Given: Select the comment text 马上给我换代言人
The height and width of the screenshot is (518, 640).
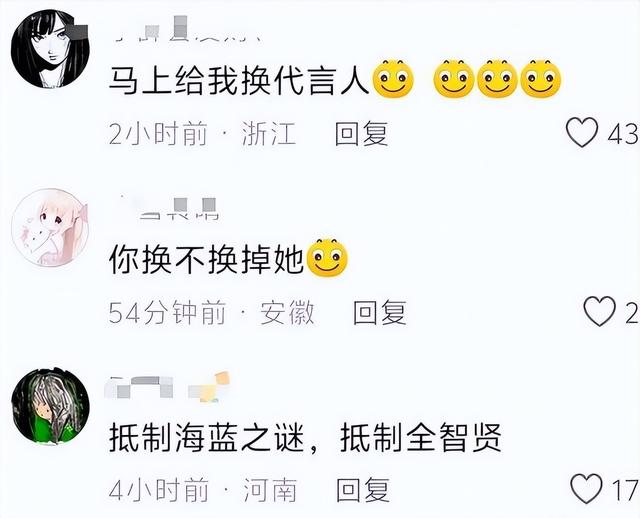Looking at the screenshot, I should pyautogui.click(x=239, y=80).
